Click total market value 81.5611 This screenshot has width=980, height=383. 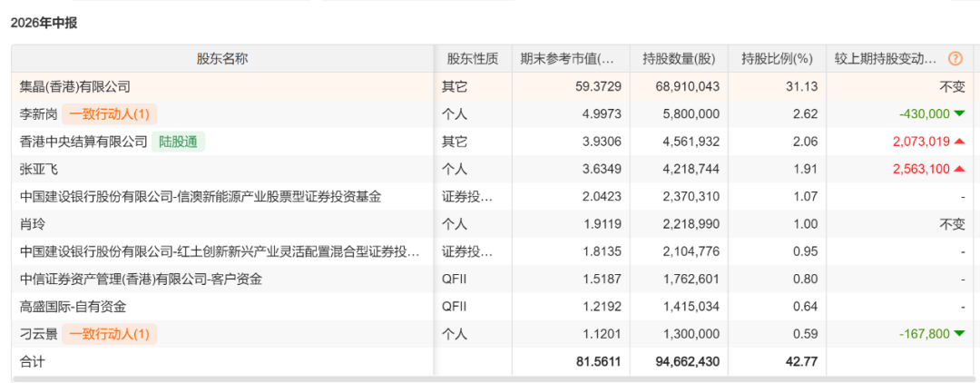tap(599, 362)
